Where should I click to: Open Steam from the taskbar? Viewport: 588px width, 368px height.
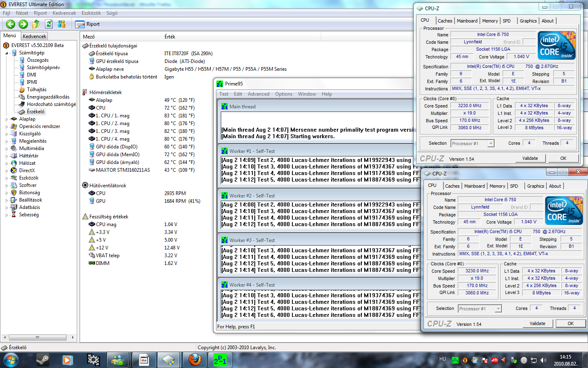[x=42, y=360]
